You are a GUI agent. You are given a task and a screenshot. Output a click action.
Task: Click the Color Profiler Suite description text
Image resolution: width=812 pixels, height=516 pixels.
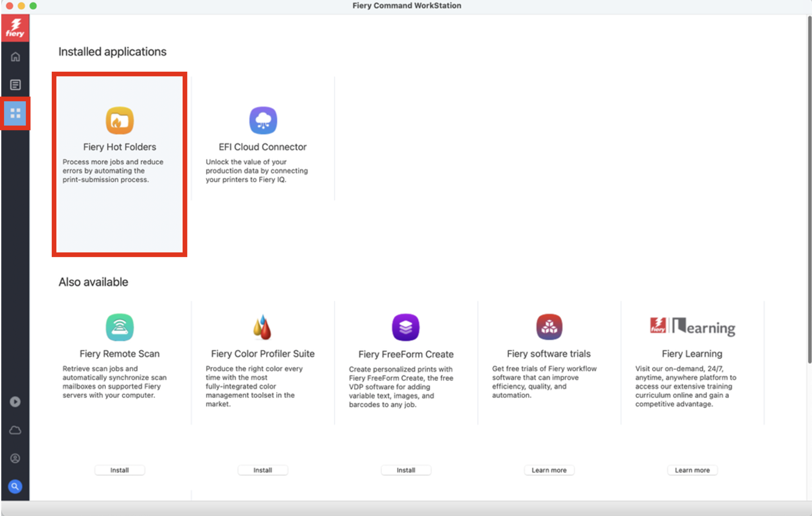[x=254, y=386]
